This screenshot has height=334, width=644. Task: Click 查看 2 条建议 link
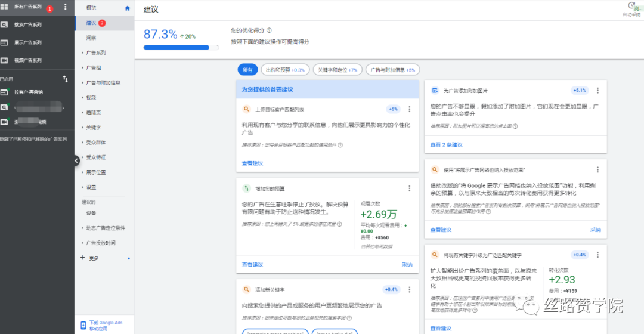(x=446, y=144)
